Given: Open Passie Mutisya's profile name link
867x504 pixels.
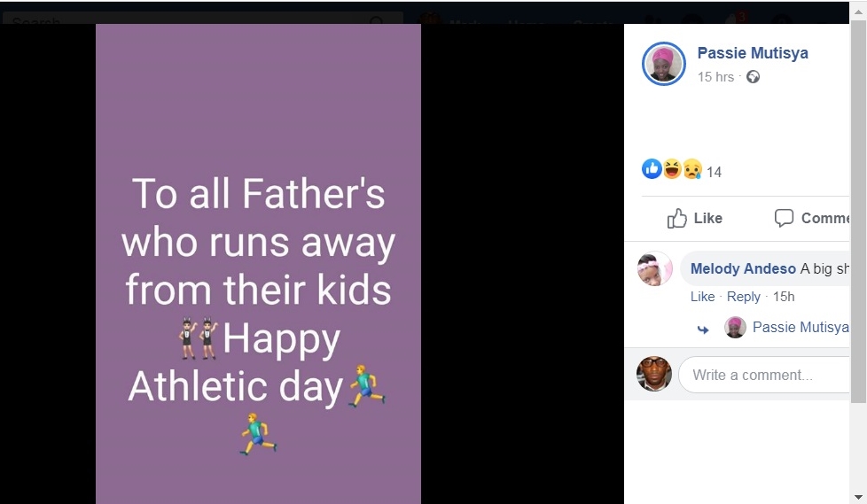Looking at the screenshot, I should [753, 53].
